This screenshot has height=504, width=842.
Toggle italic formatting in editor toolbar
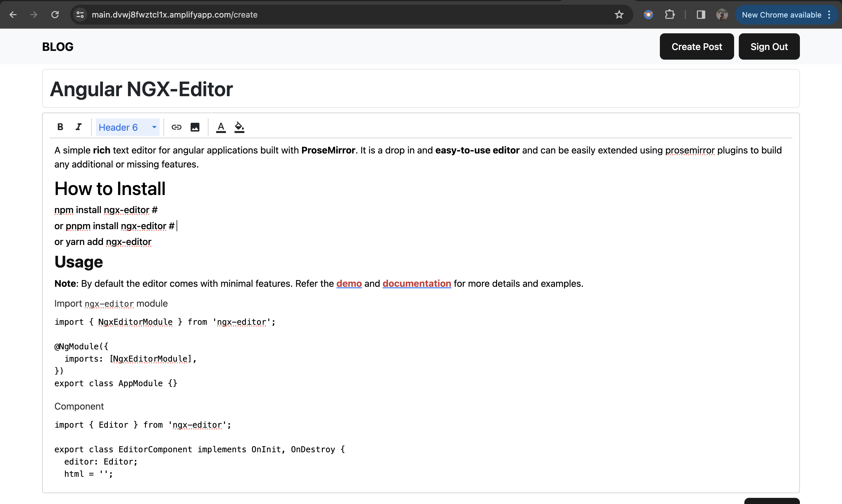[78, 127]
